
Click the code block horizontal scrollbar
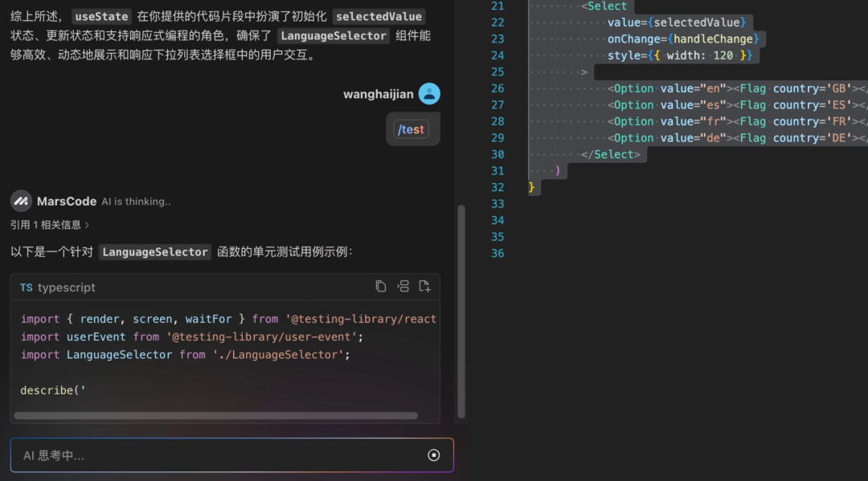215,416
